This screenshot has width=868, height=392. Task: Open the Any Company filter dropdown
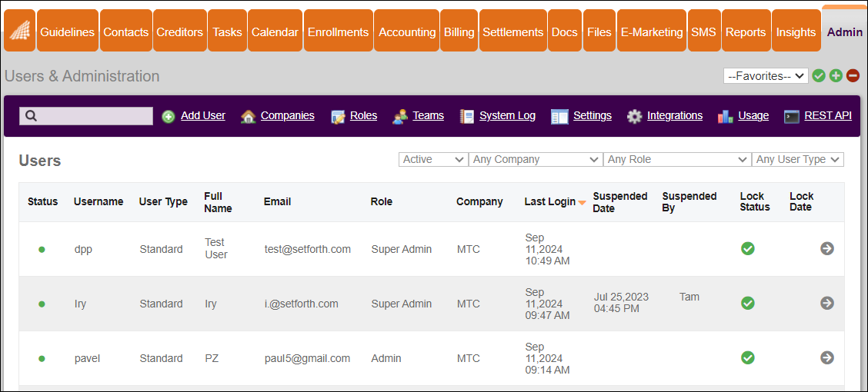tap(536, 159)
